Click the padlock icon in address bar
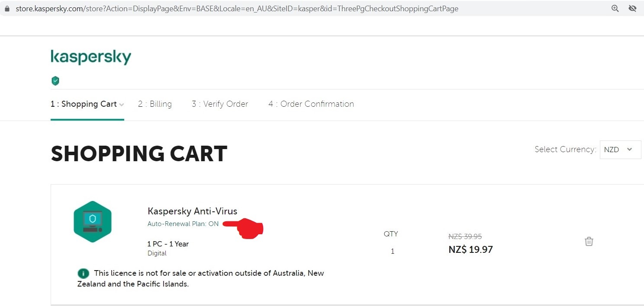Image resolution: width=644 pixels, height=306 pixels. pos(6,9)
